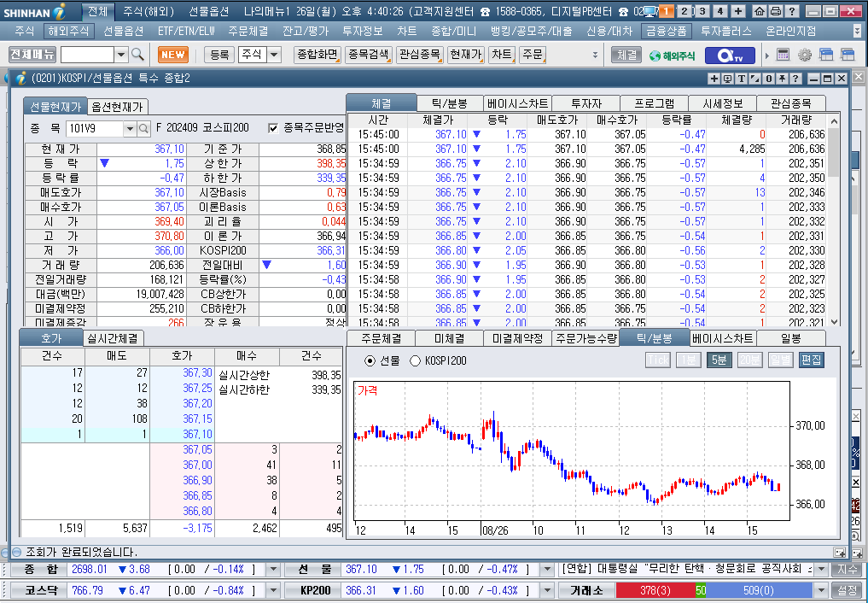This screenshot has height=603, width=868.
Task: Toggle the 1분 chart interval button
Action: pos(688,360)
